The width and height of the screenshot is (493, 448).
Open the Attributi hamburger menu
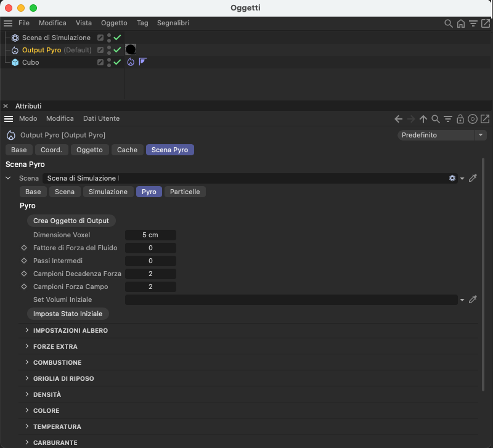9,119
